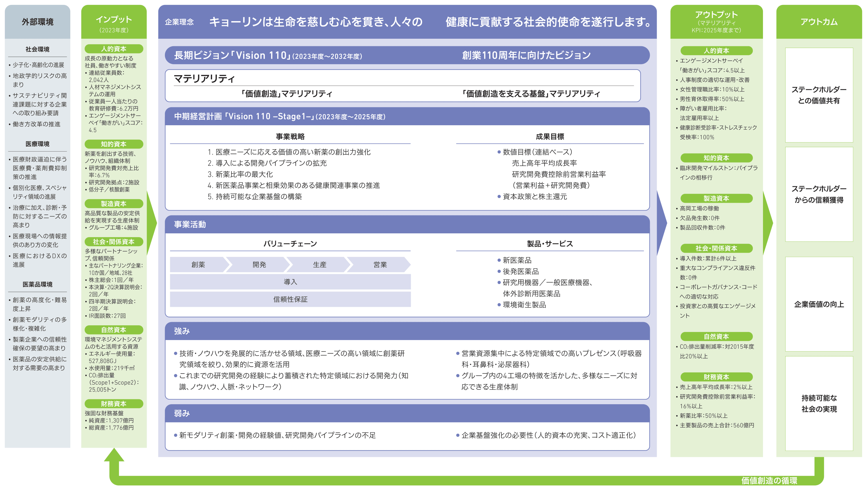Click 新医薬品 product bullet
868x491 pixels.
pyautogui.click(x=514, y=260)
